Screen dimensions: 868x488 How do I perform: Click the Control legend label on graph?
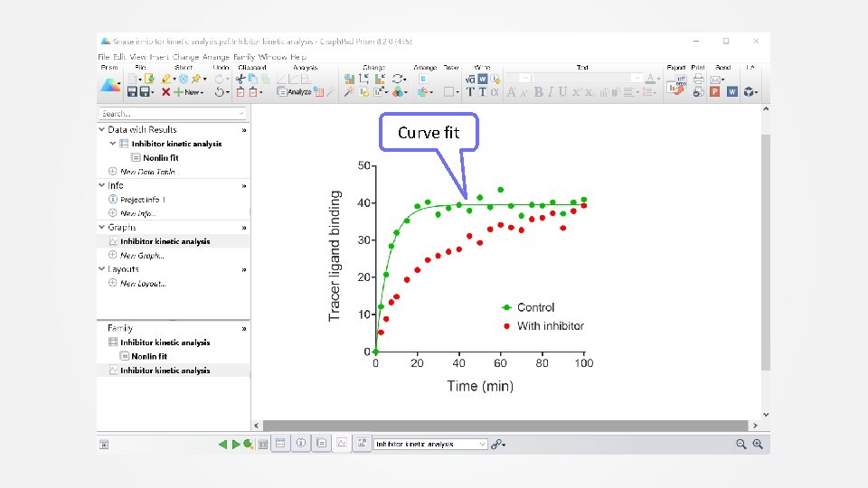(x=535, y=307)
